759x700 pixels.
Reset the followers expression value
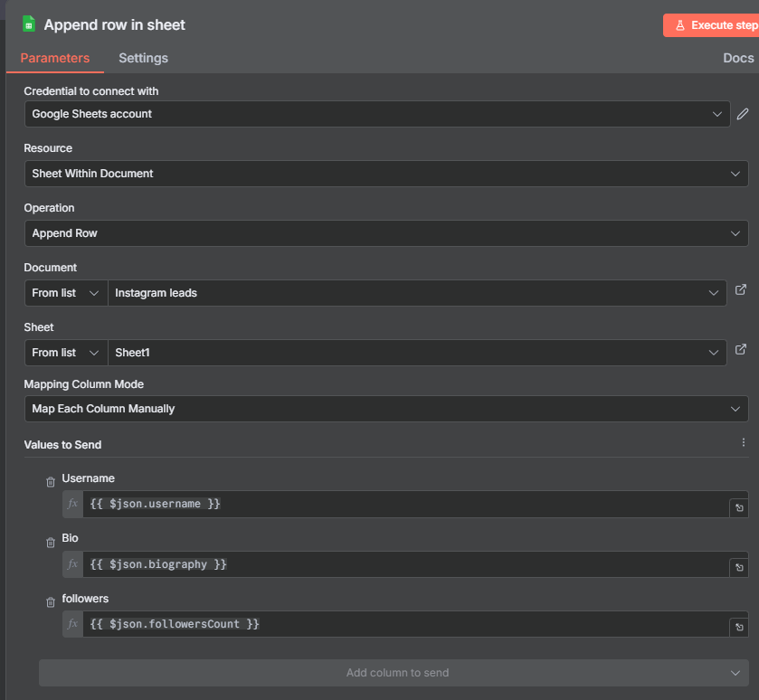tap(739, 627)
